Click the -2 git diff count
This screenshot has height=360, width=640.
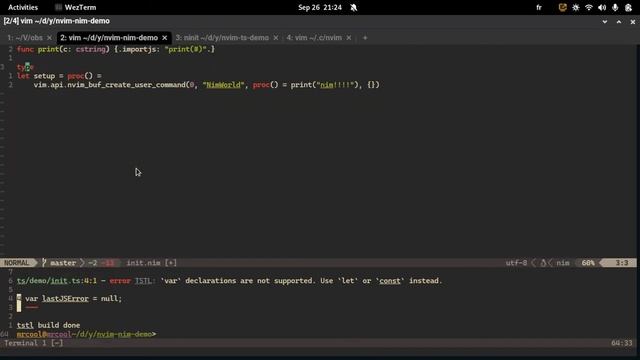click(93, 263)
